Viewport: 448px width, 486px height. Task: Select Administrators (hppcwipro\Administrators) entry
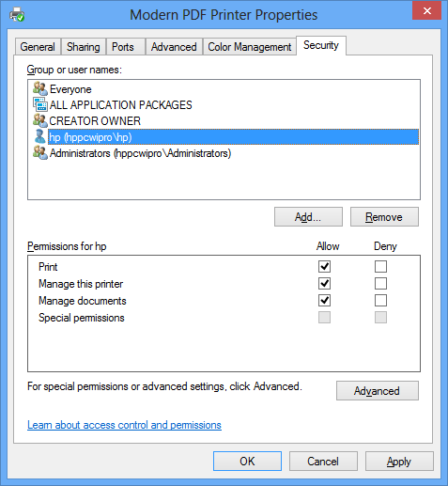(x=140, y=153)
